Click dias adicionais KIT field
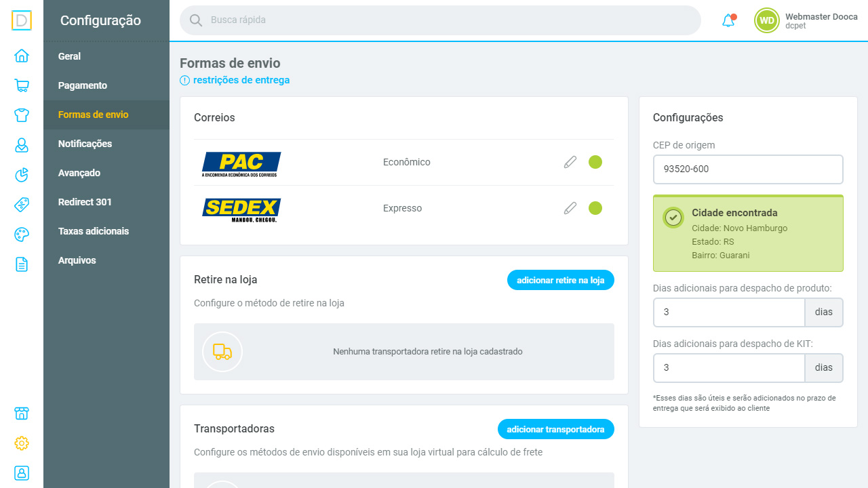Screen dimensions: 868x488 coord(729,368)
